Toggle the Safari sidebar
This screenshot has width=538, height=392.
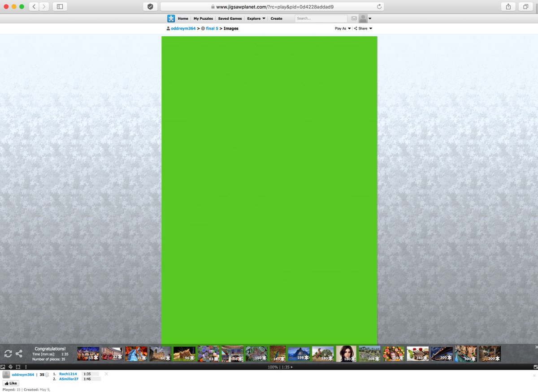click(60, 7)
